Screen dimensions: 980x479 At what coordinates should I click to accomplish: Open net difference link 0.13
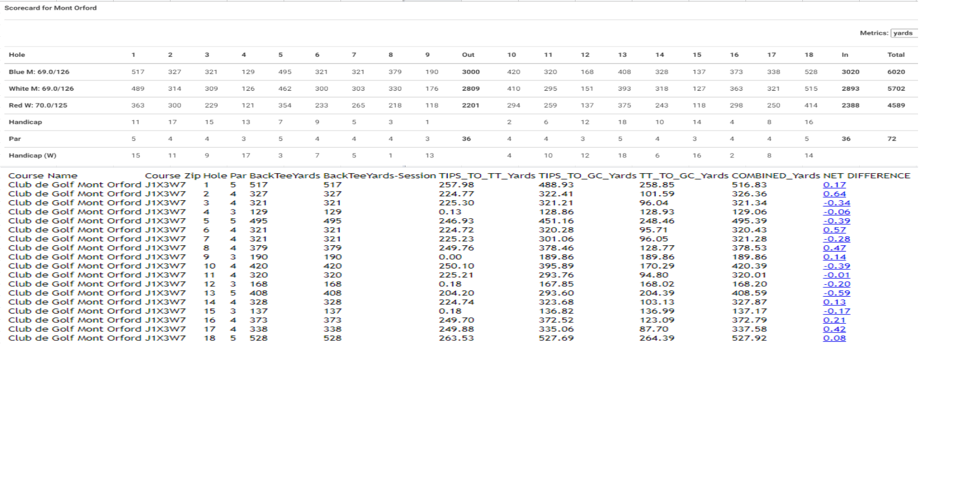pyautogui.click(x=834, y=302)
